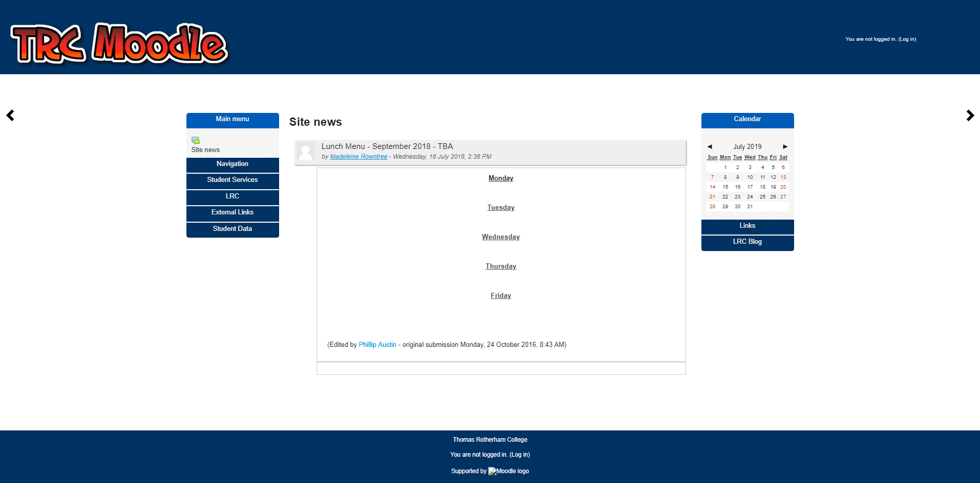Select July 19 in the calendar
This screenshot has height=483, width=980.
773,187
